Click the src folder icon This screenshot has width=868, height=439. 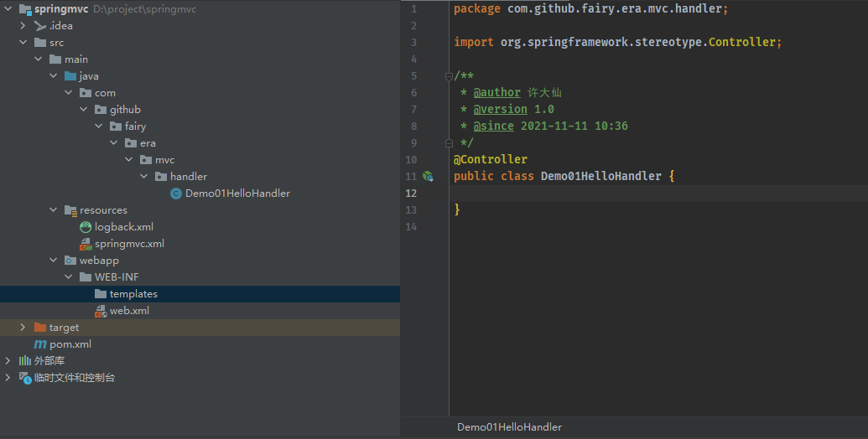coord(40,42)
